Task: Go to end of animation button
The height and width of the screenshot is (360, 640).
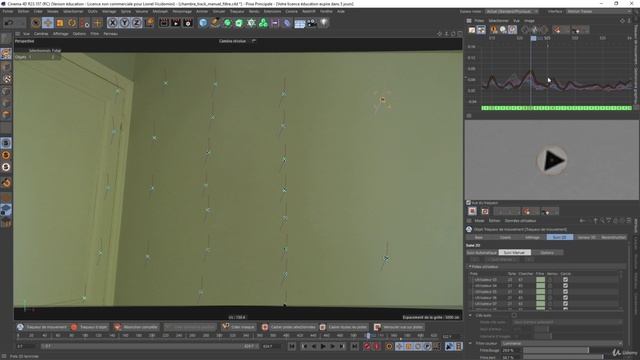Action: [x=354, y=346]
